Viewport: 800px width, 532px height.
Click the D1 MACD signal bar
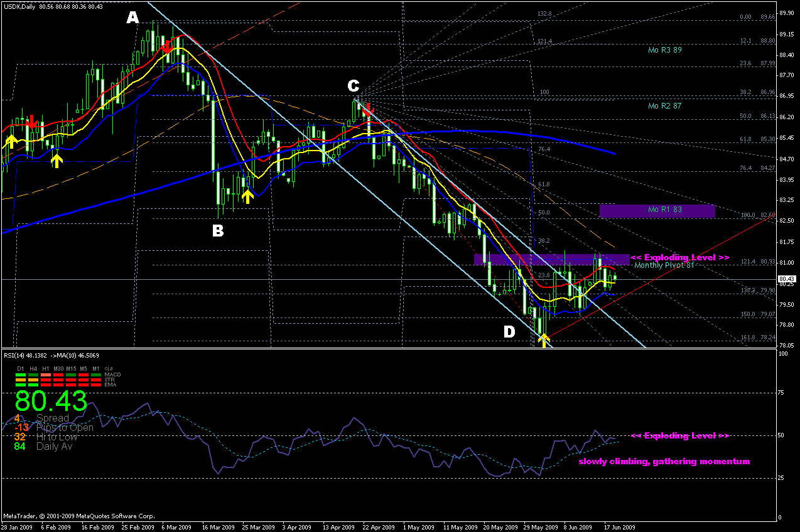click(x=21, y=375)
